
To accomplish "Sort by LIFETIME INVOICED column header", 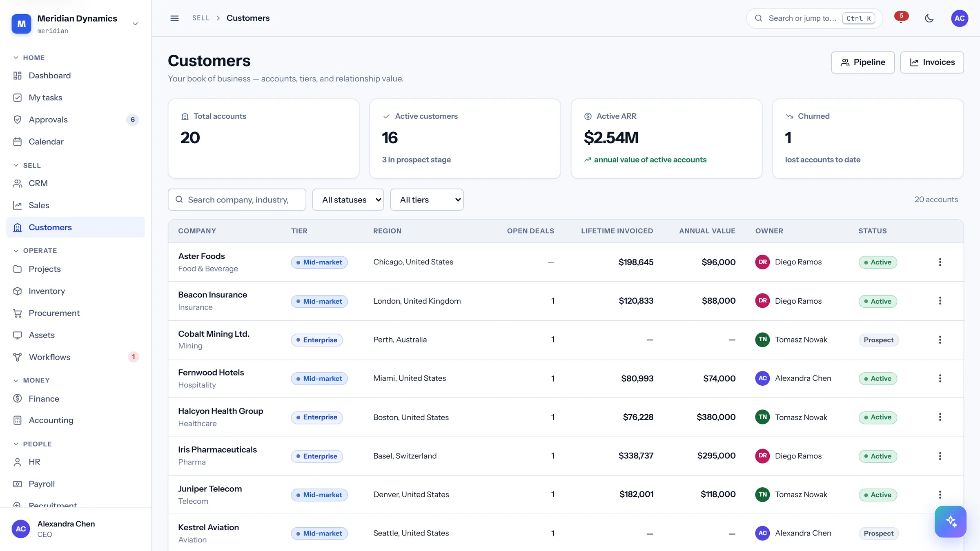I will pos(617,231).
